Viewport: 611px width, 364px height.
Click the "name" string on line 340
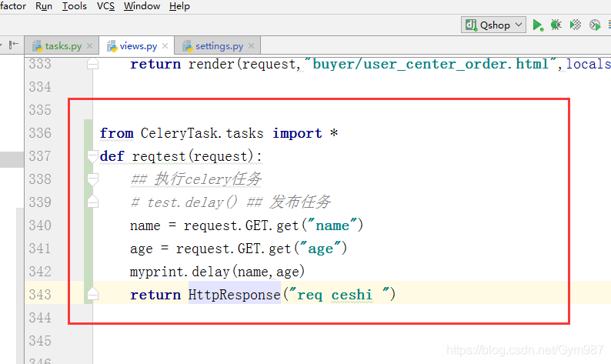point(332,225)
